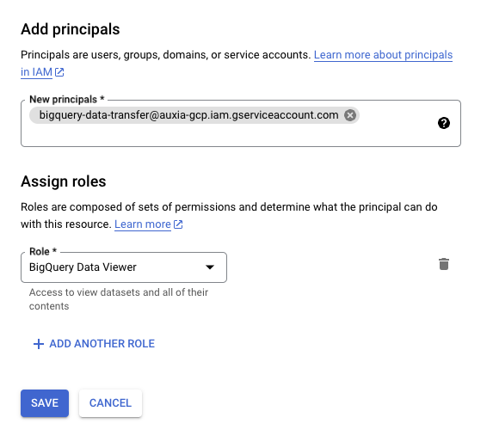Delete the BigQuery Data Viewer role
The height and width of the screenshot is (448, 493).
444,264
